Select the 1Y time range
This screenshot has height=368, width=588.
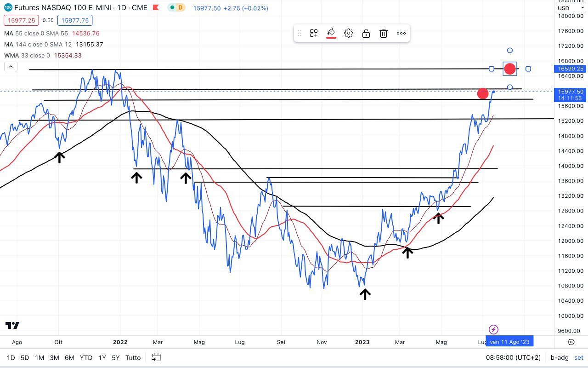[102, 357]
